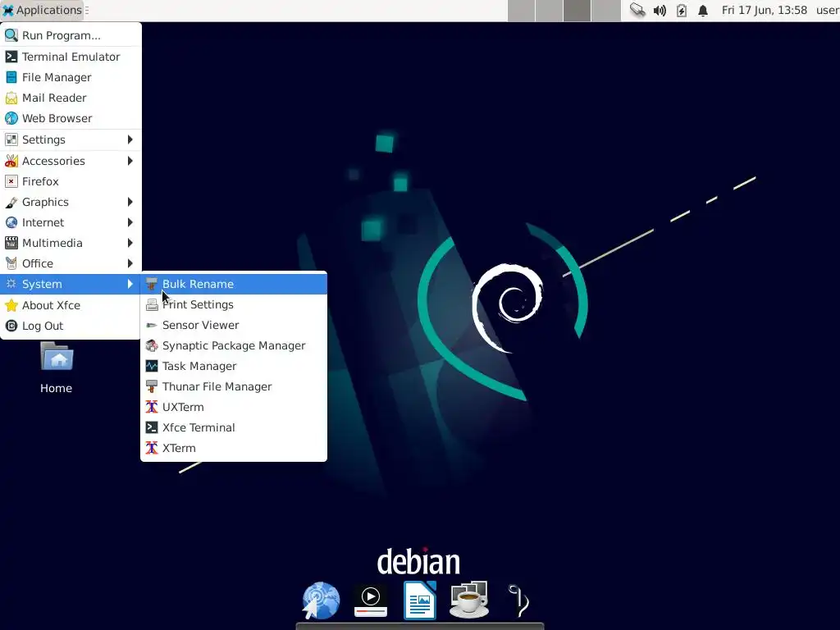The width and height of the screenshot is (840, 630).
Task: Open the Graphics category
Action: coord(71,202)
